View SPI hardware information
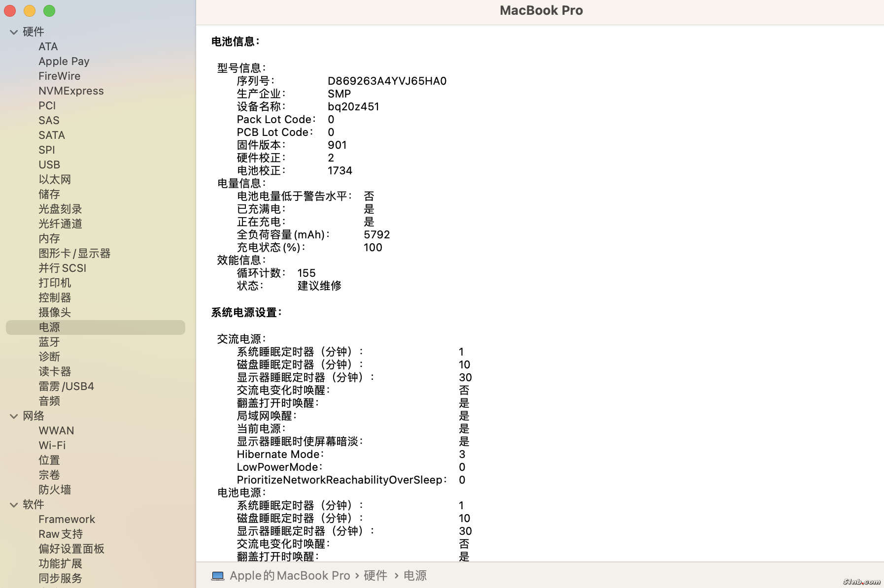The image size is (884, 588). click(47, 150)
